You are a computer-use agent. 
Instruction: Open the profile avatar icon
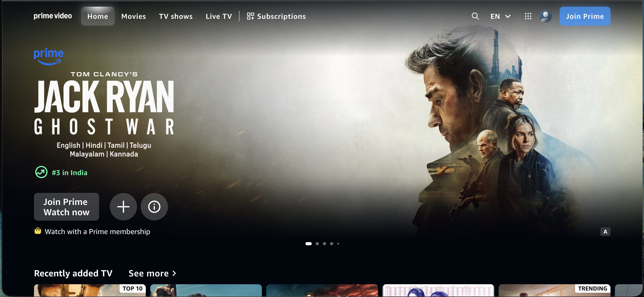pyautogui.click(x=546, y=16)
